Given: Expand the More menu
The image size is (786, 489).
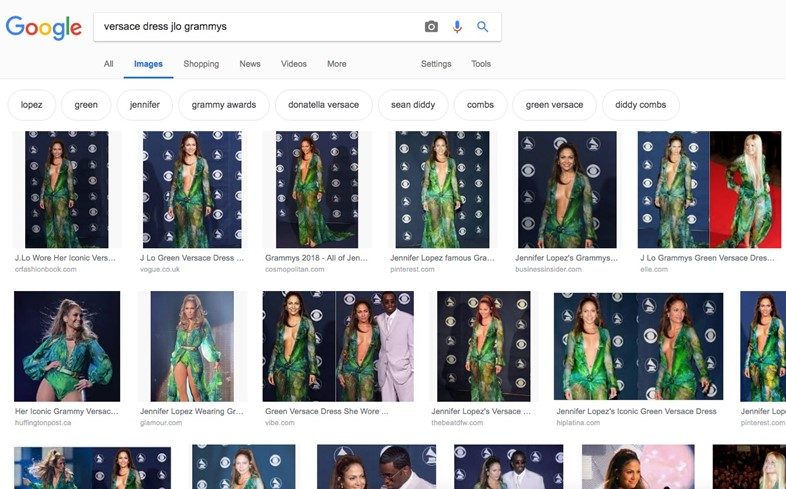Looking at the screenshot, I should point(336,64).
